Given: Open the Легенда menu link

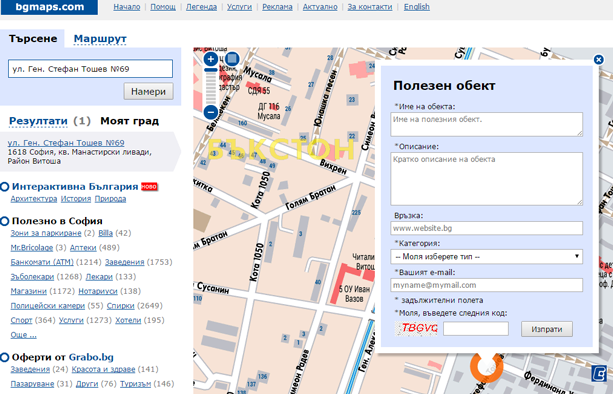Looking at the screenshot, I should click(201, 7).
